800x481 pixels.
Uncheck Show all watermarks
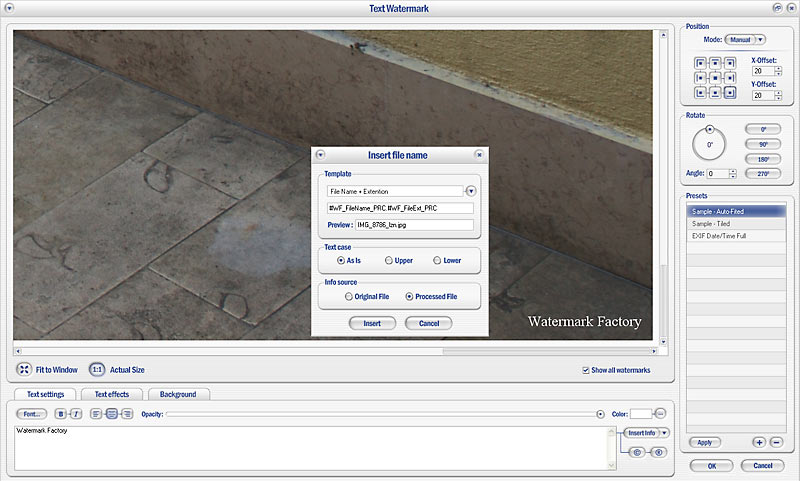pyautogui.click(x=586, y=371)
